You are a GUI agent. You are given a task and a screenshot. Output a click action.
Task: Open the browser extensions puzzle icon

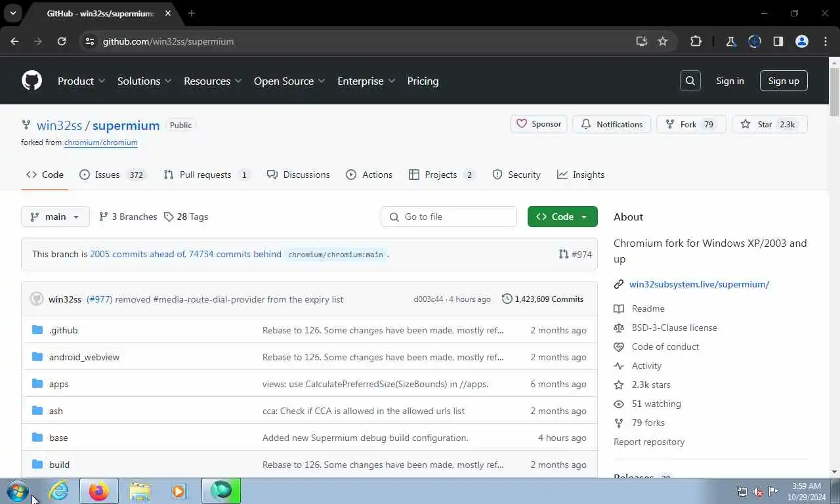pos(696,41)
